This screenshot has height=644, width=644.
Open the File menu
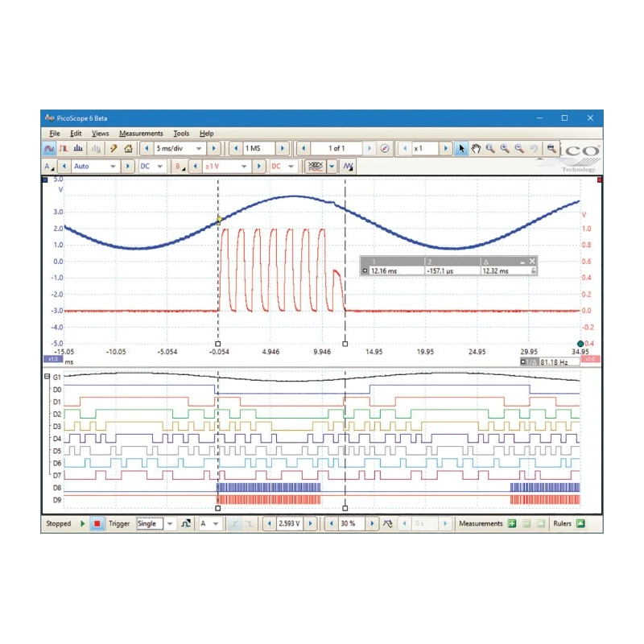tap(55, 134)
